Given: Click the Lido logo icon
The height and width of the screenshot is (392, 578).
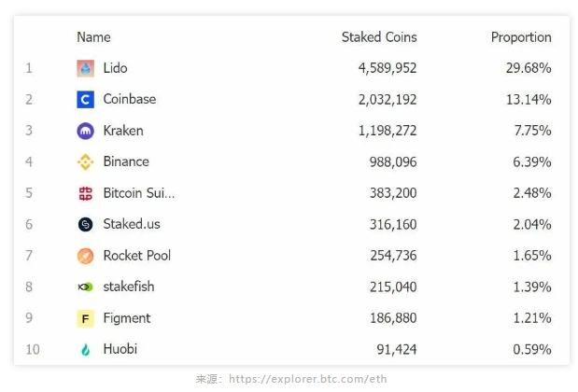Looking at the screenshot, I should pos(85,68).
